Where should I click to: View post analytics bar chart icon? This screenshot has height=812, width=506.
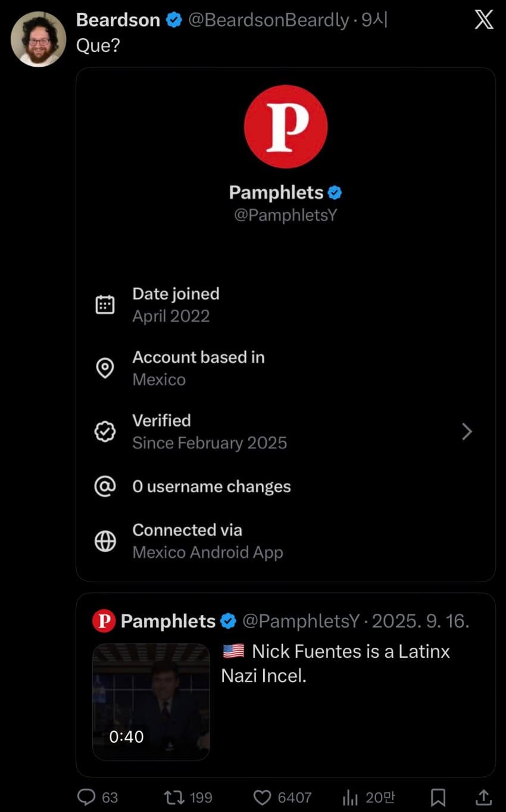[349, 797]
